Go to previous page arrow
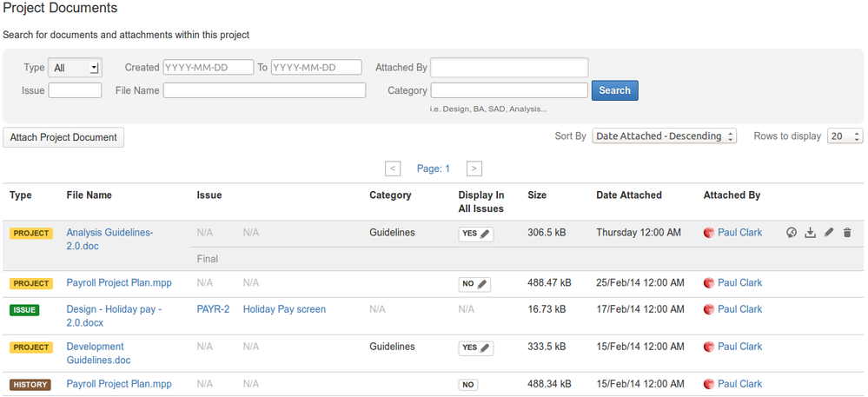 (x=393, y=169)
